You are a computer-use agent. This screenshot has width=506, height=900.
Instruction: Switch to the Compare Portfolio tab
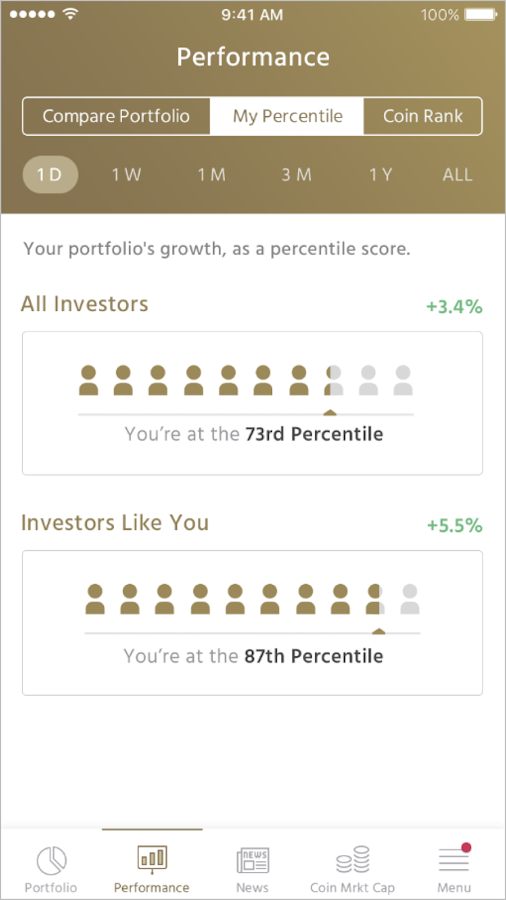click(116, 116)
